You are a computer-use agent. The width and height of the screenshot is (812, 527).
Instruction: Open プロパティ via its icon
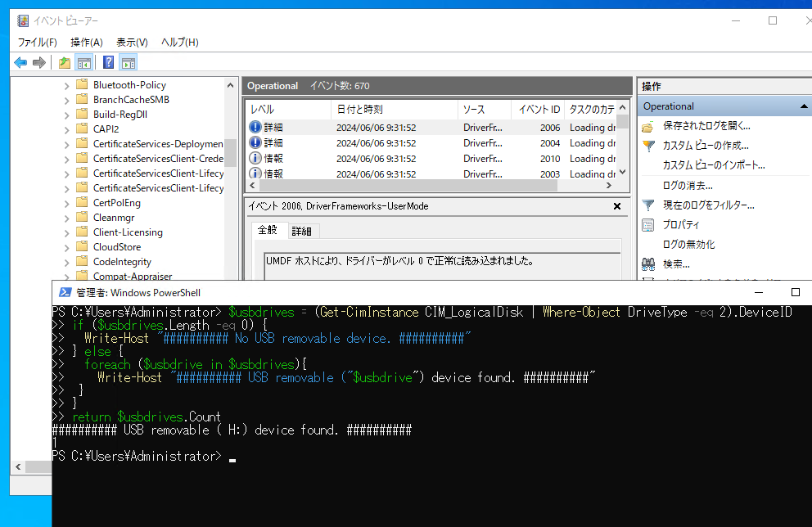[648, 225]
